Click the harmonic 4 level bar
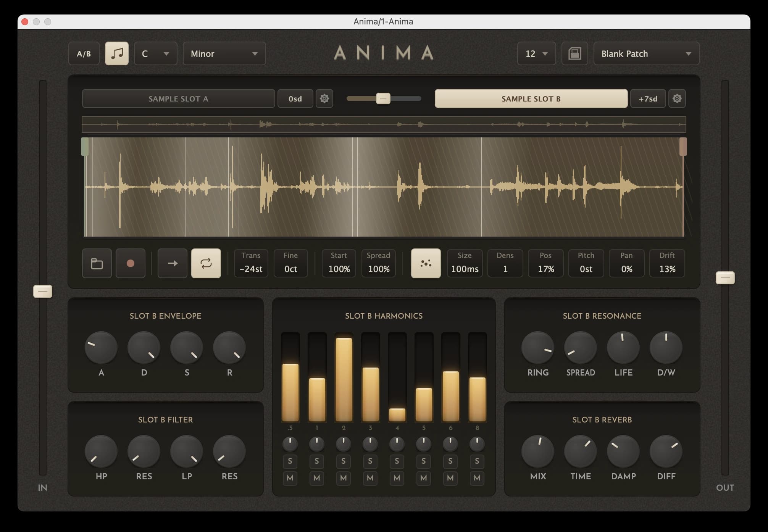This screenshot has height=532, width=768. click(x=397, y=377)
